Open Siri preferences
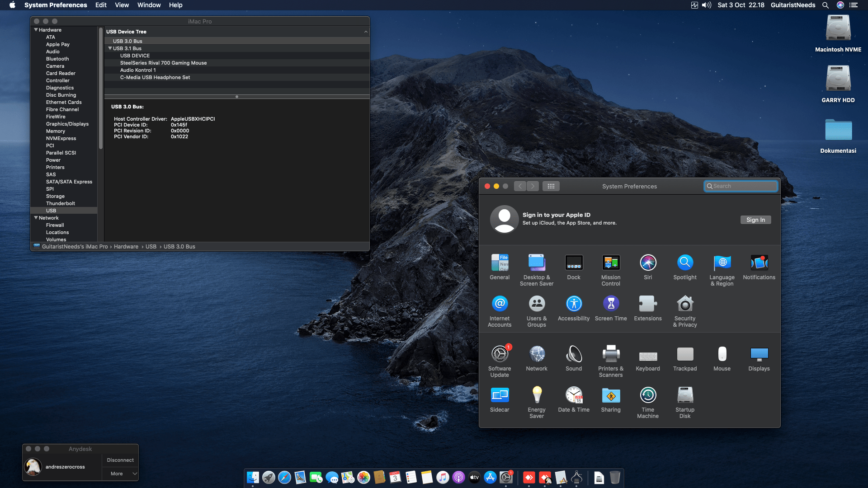Viewport: 868px width, 488px height. (648, 267)
